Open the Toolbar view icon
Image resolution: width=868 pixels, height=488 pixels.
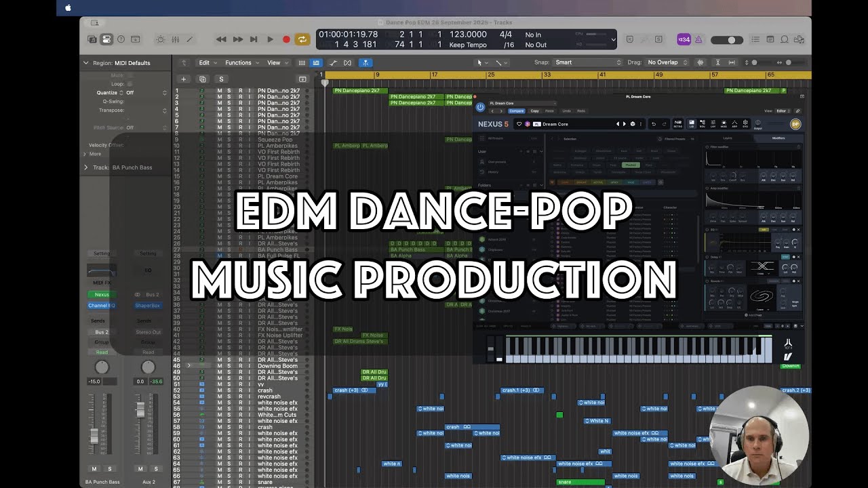[136, 39]
